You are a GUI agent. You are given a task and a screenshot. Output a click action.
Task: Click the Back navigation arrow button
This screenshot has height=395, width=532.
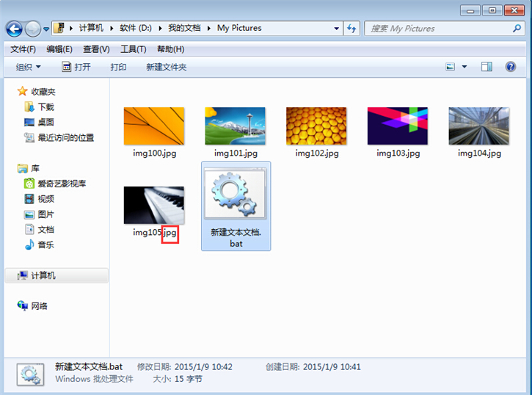14,29
